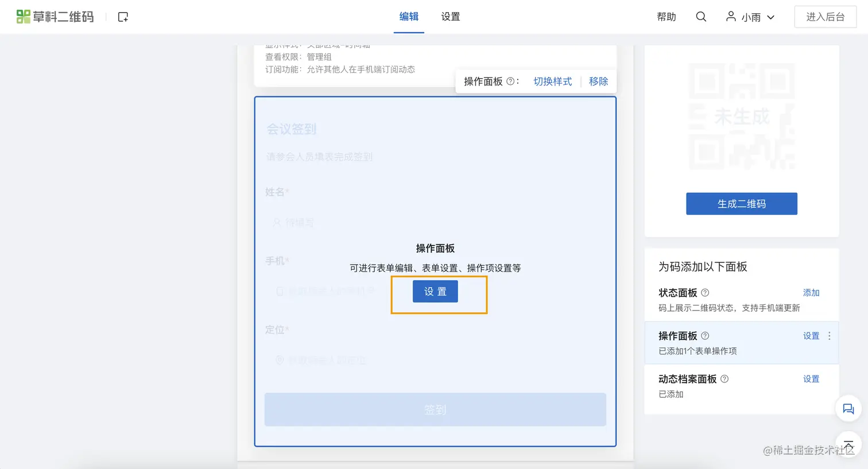Open the 帮助 menu

(x=666, y=17)
